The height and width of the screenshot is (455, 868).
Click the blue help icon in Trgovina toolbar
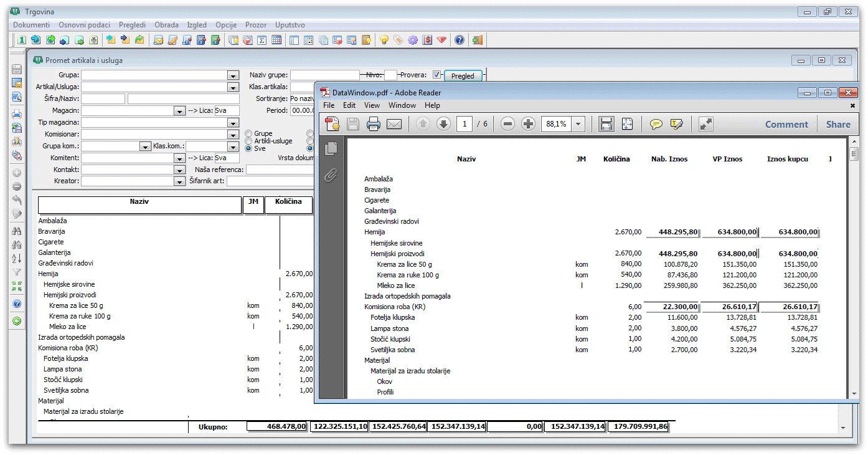pyautogui.click(x=460, y=40)
